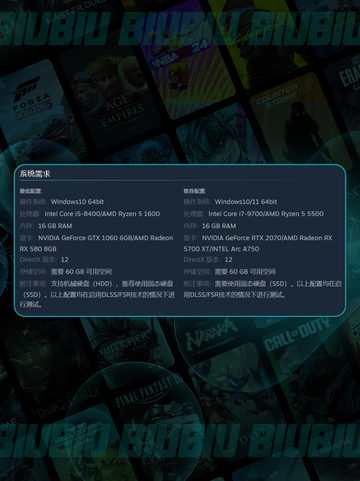
Task: Click the "5700 XT/INTEL Arc A750" text
Action: [x=221, y=249]
